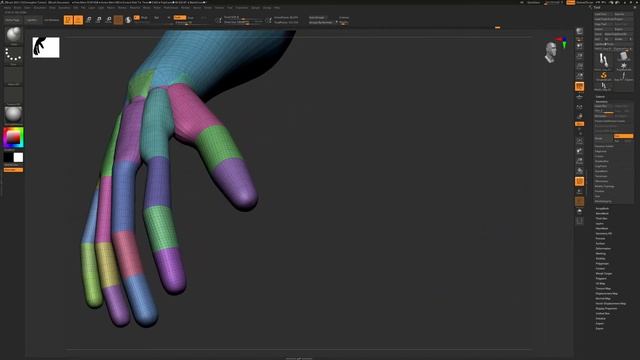Select the Move gizmo tool icon

(89, 20)
